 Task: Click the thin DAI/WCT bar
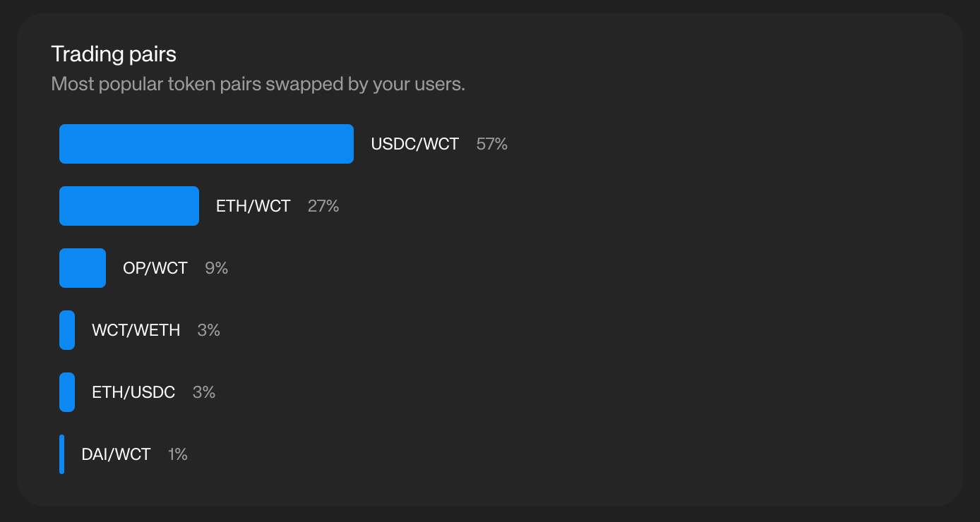pos(62,454)
